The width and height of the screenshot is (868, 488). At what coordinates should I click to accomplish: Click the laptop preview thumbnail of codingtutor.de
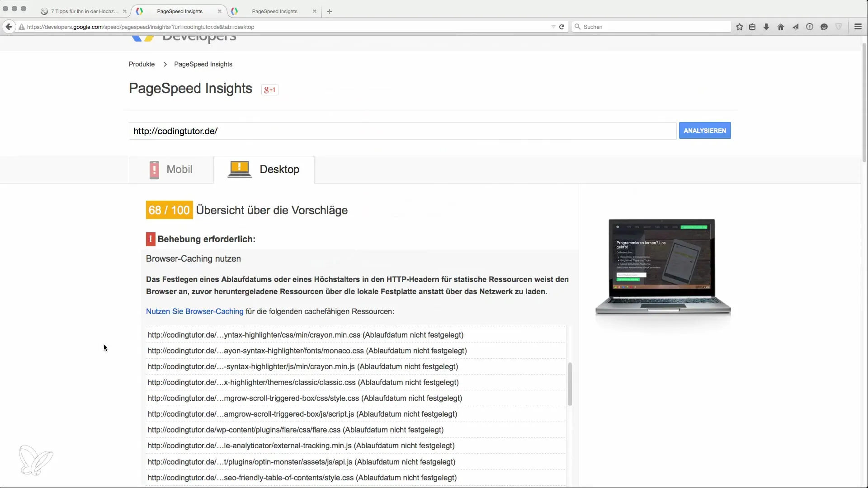[x=663, y=267]
